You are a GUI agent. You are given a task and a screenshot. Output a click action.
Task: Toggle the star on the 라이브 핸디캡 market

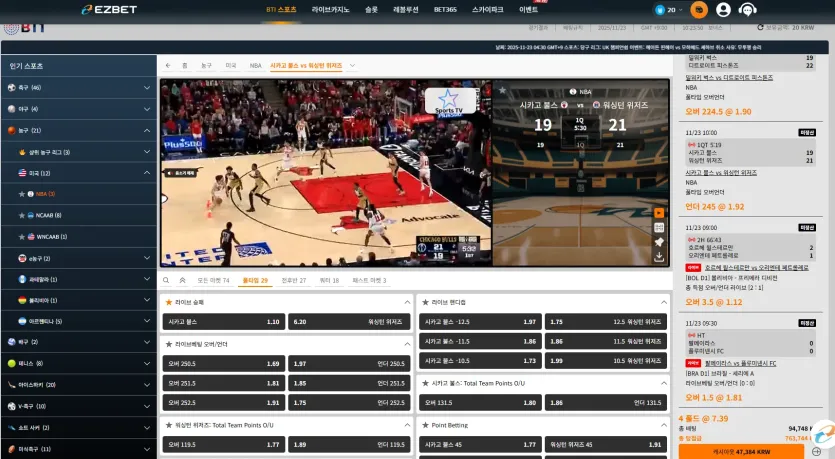pyautogui.click(x=425, y=302)
